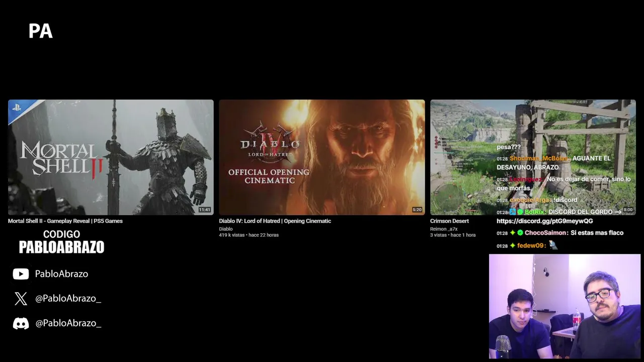Screen dimensions: 644x362
Task: Click the emoji in fedew09's message
Action: tap(553, 245)
